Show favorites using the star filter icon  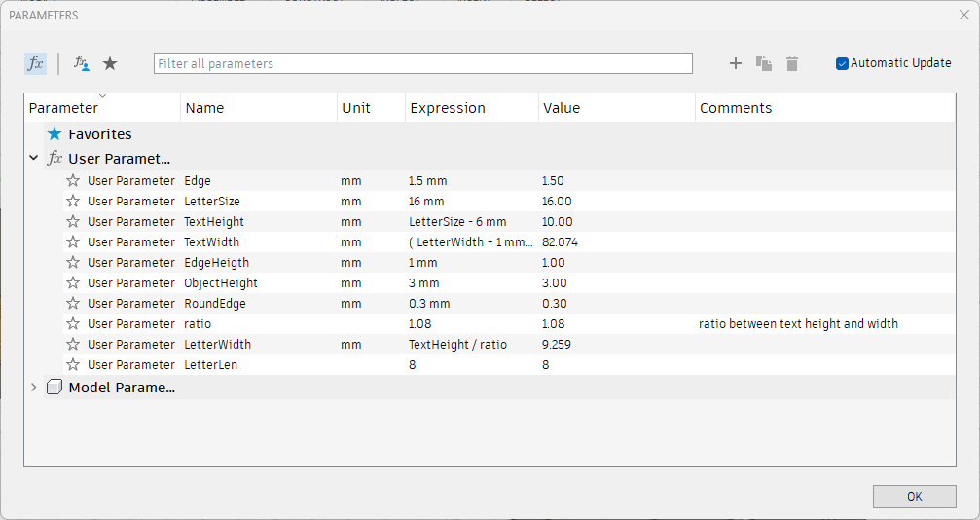click(110, 63)
